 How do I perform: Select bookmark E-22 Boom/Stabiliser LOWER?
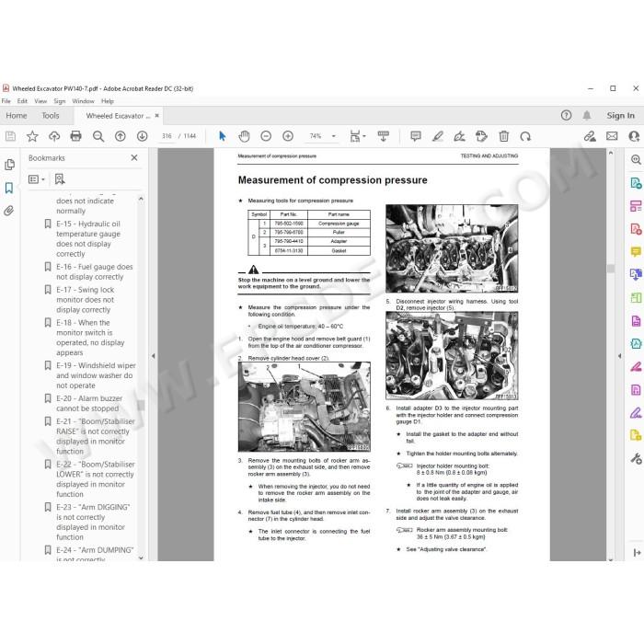(x=96, y=479)
